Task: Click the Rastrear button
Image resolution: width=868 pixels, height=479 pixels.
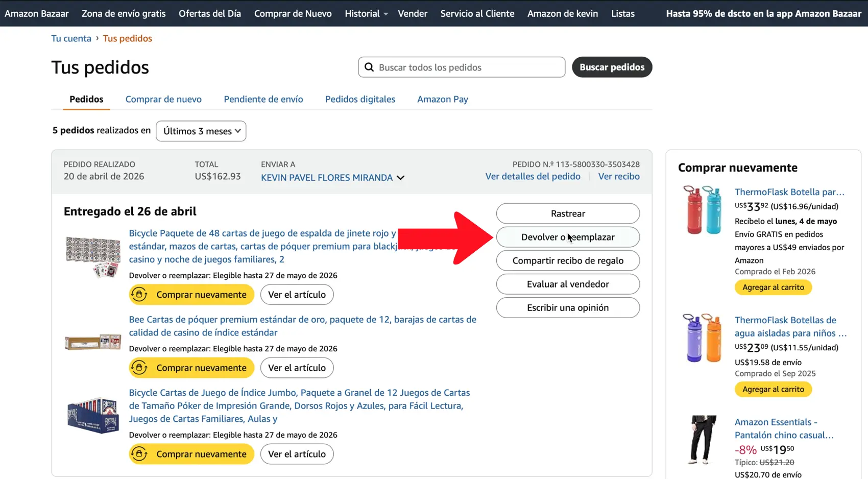Action: coord(568,213)
